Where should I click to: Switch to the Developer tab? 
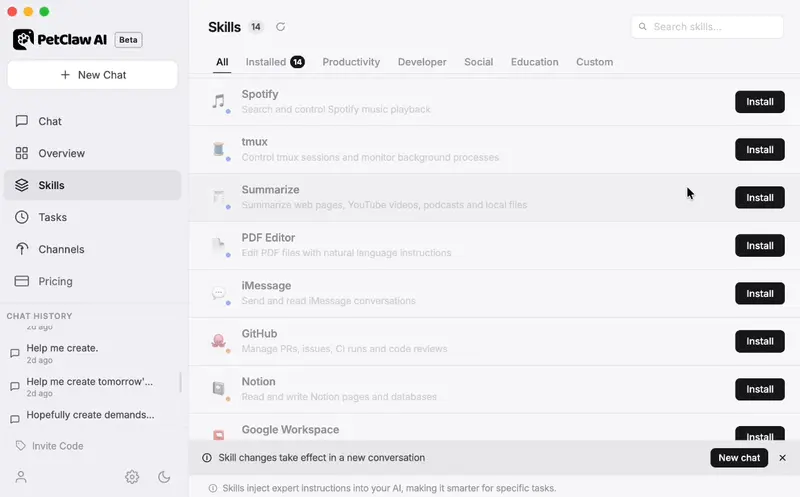point(422,62)
